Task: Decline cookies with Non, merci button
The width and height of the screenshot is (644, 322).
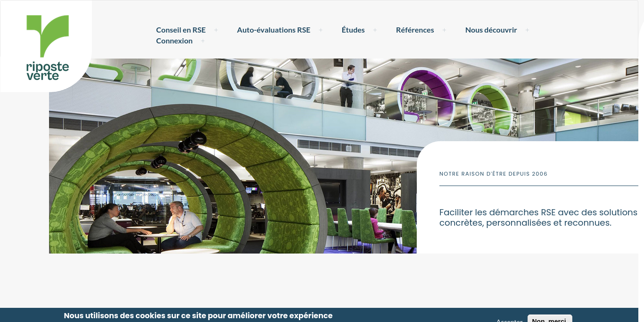Action: click(x=549, y=319)
